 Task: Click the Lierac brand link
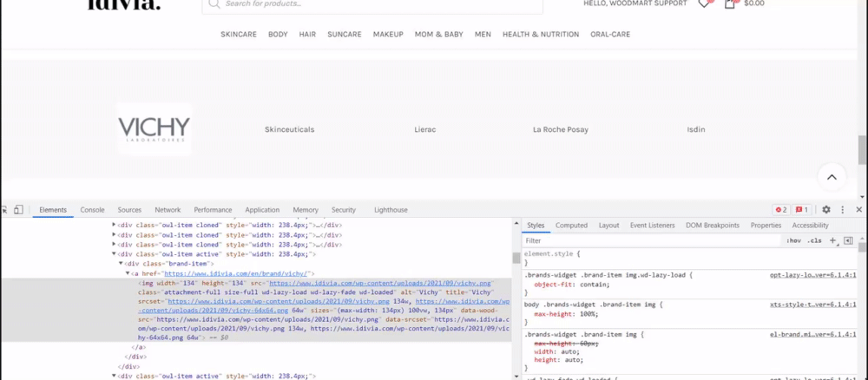[425, 129]
